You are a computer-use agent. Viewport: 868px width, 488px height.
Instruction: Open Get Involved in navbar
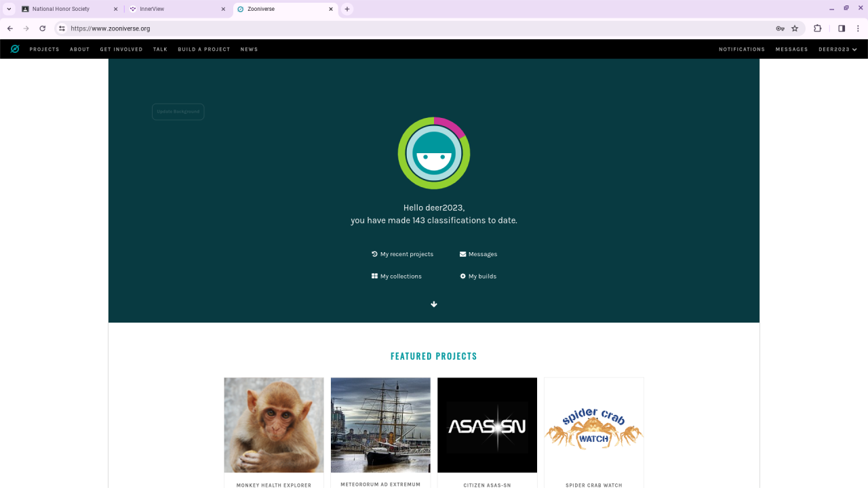click(x=121, y=49)
